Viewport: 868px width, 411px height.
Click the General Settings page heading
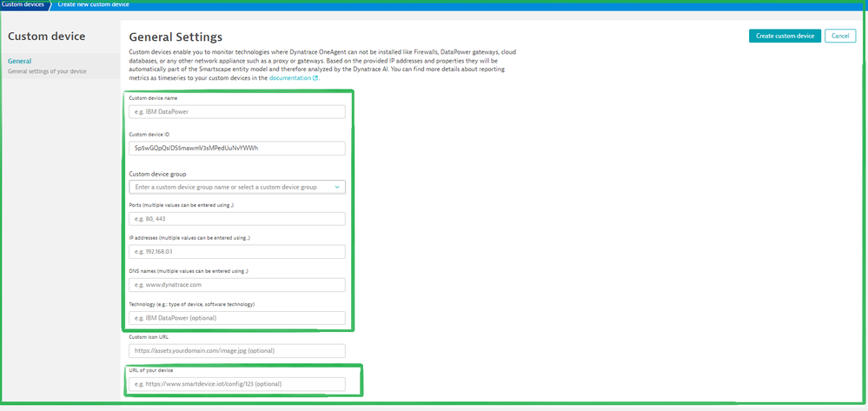[176, 37]
